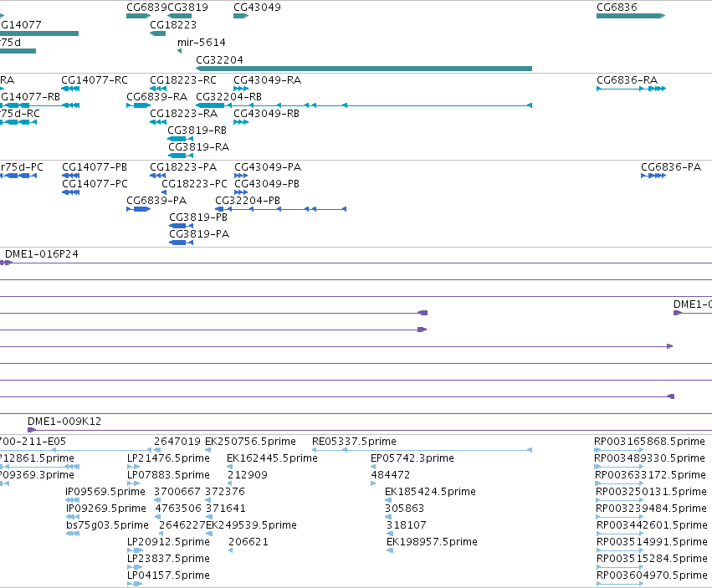Click the RP003442601.5prime EST label
The height and width of the screenshot is (588, 712).
pos(652,525)
